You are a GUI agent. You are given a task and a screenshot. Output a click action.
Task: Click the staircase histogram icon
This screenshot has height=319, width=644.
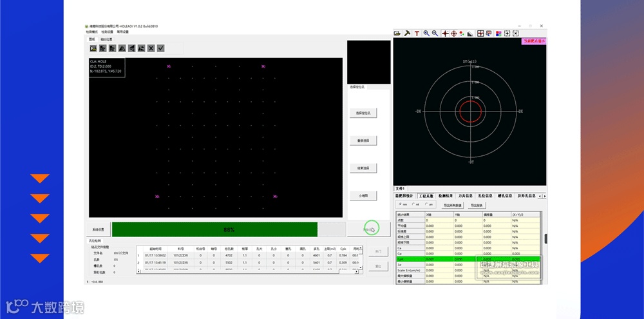pyautogui.click(x=471, y=34)
